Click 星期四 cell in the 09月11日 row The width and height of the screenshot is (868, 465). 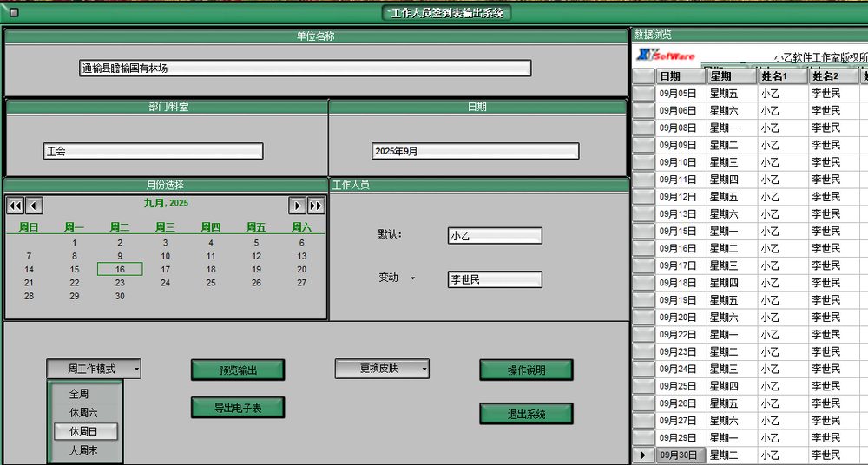[x=732, y=180]
